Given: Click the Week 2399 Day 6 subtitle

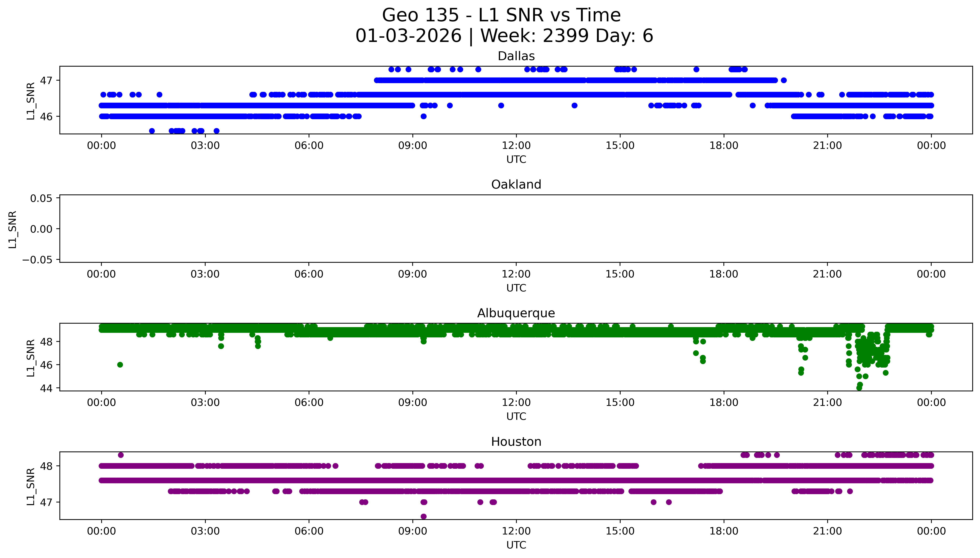Looking at the screenshot, I should (x=504, y=36).
